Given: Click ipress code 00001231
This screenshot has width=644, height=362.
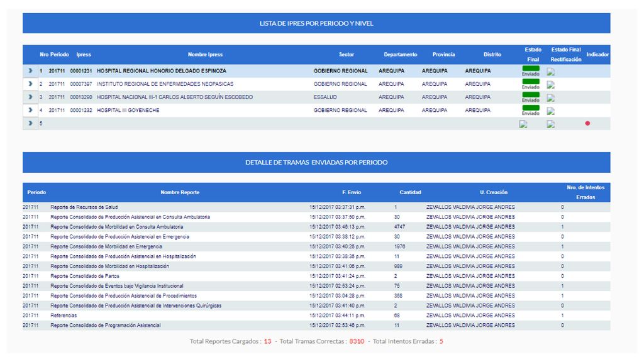Looking at the screenshot, I should pos(81,70).
